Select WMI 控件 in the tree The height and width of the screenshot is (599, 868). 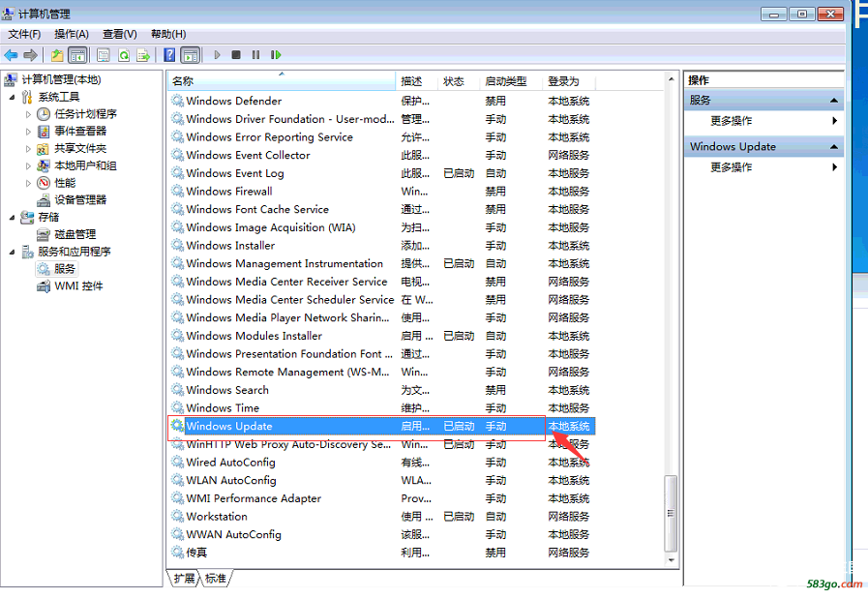[x=78, y=285]
